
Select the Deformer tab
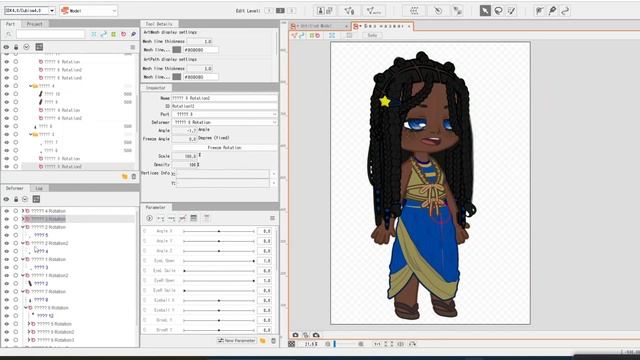pos(15,188)
